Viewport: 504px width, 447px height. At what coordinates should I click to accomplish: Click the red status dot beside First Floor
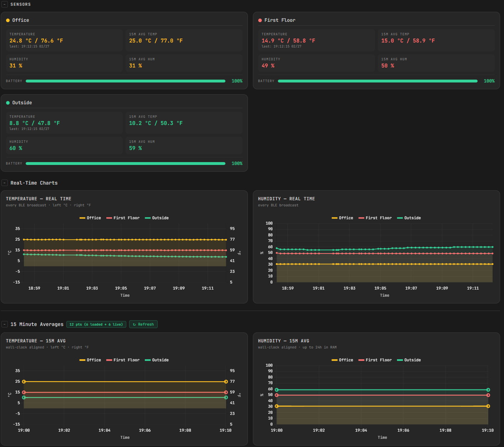pyautogui.click(x=260, y=20)
